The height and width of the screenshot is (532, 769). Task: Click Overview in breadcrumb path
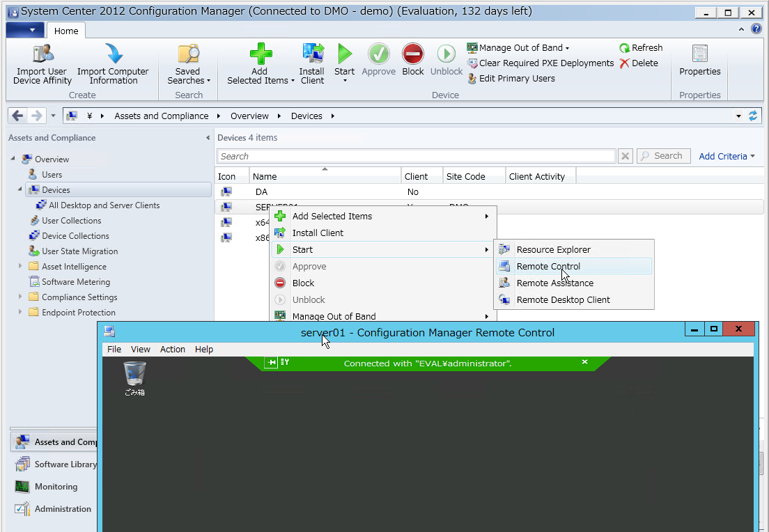coord(249,116)
